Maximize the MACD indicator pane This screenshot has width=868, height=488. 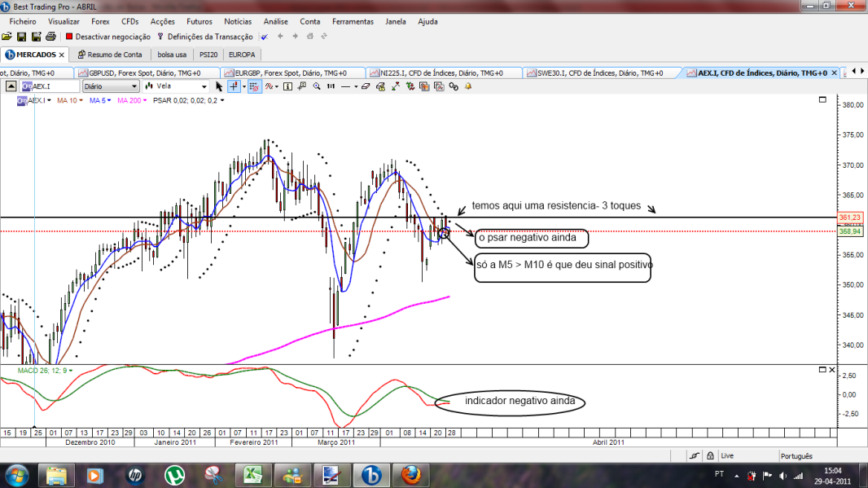(822, 369)
